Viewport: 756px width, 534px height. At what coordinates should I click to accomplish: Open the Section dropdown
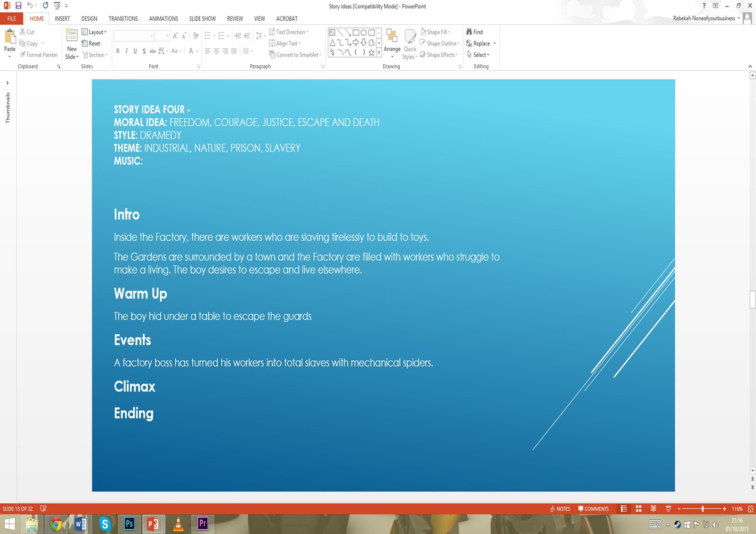(x=95, y=55)
